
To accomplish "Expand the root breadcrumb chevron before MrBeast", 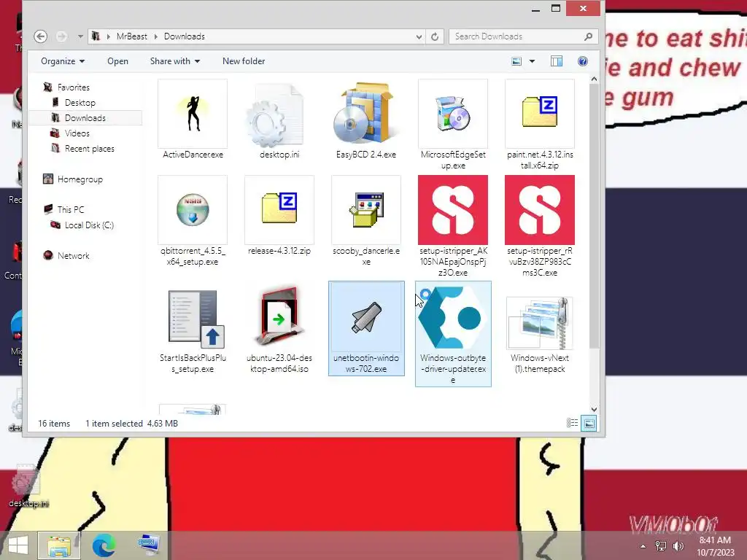I will (108, 36).
